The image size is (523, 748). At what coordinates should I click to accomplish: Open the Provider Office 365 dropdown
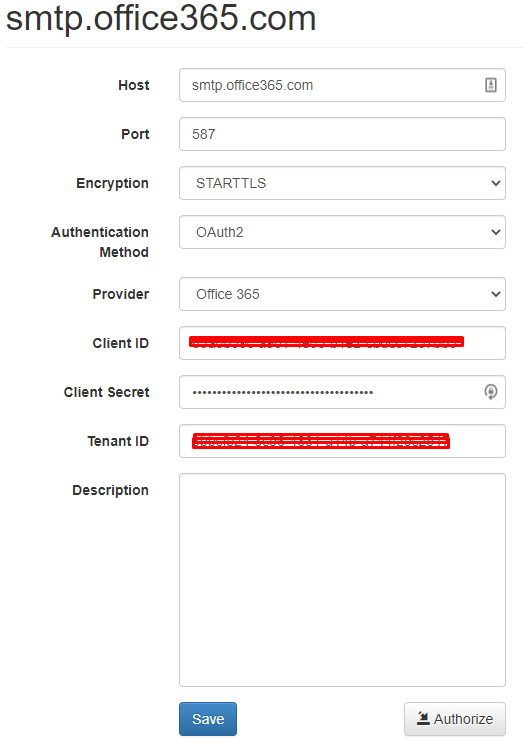point(342,294)
